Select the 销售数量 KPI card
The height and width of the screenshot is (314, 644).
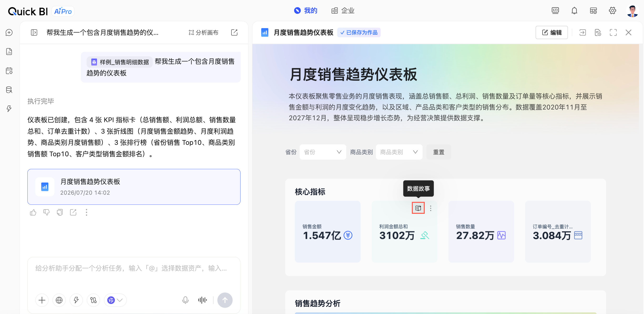click(x=481, y=231)
